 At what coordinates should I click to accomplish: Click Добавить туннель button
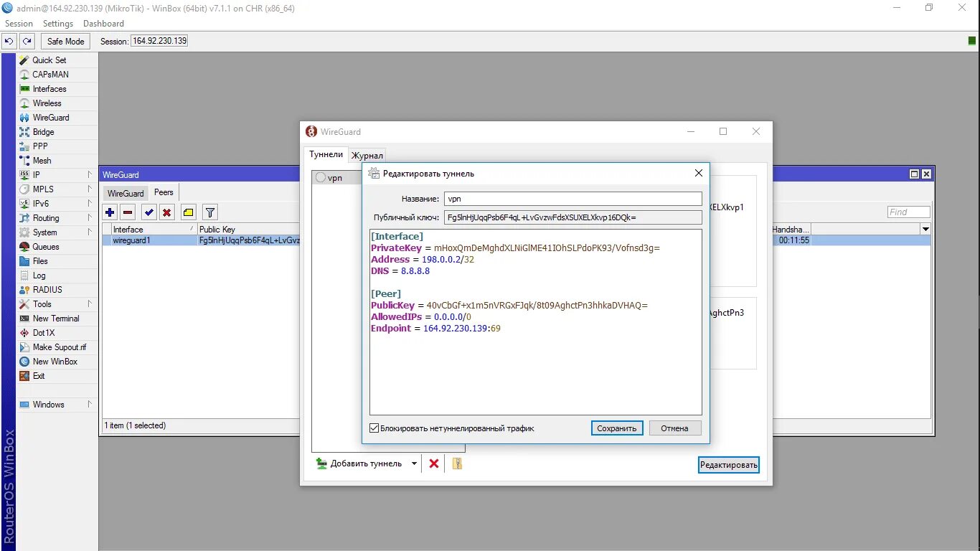[360, 463]
